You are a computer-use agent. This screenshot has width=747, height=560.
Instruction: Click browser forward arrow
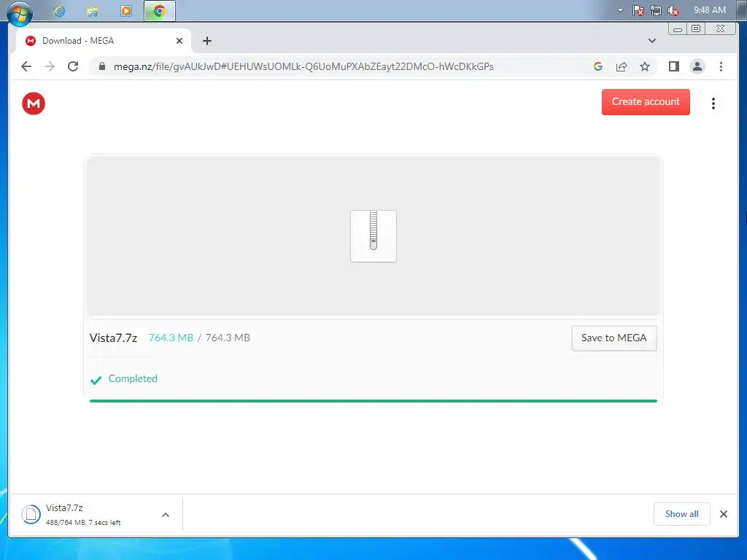pyautogui.click(x=50, y=66)
